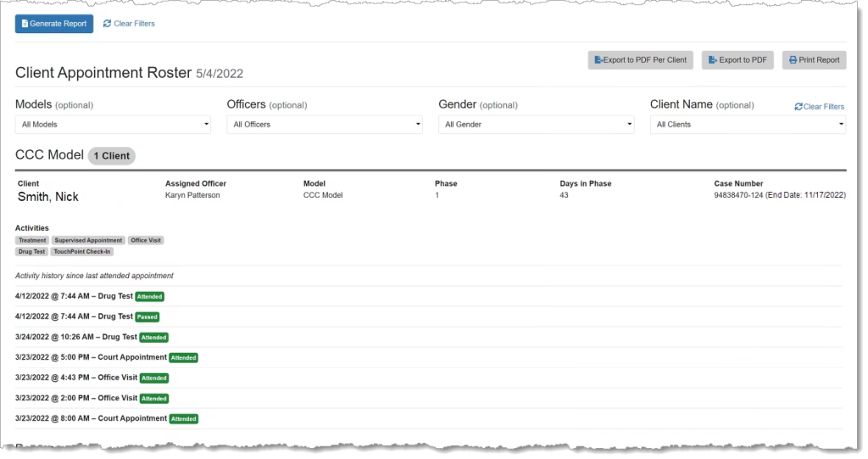This screenshot has height=459, width=868.
Task: Open the All Models dropdown
Action: tap(113, 125)
